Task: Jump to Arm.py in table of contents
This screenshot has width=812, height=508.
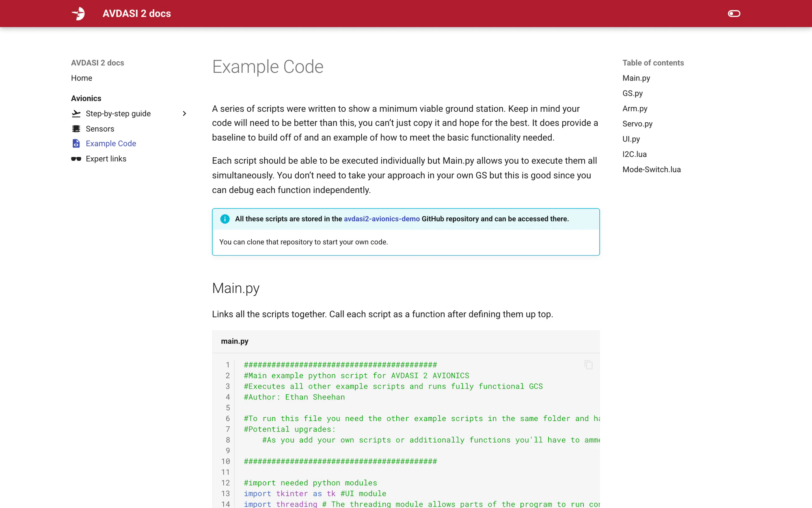Action: pos(635,109)
